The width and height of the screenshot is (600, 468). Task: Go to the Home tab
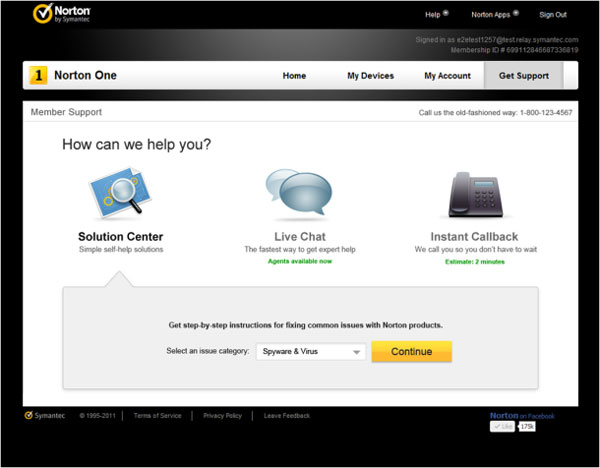(294, 76)
